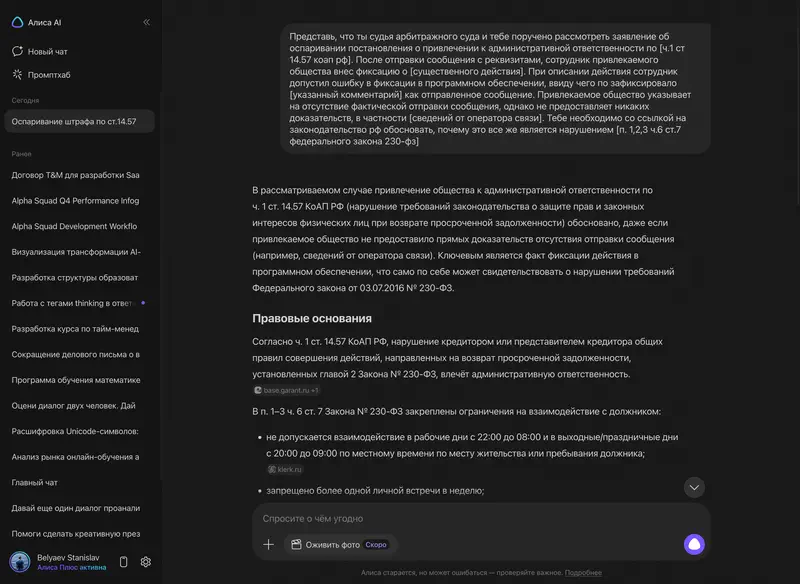Switch to Alpha Squad Q4 Performance Infog chat
This screenshot has width=800, height=584.
pyautogui.click(x=75, y=199)
